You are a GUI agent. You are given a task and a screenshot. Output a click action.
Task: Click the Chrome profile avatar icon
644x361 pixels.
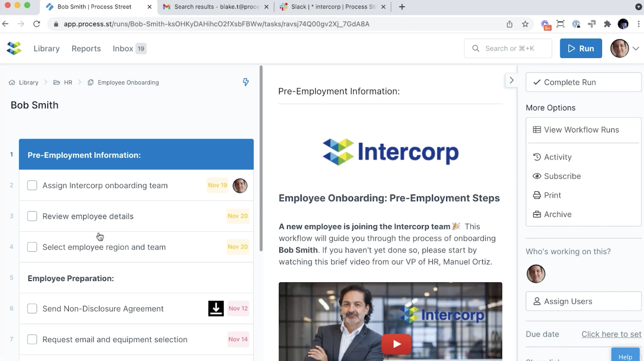[x=623, y=24]
